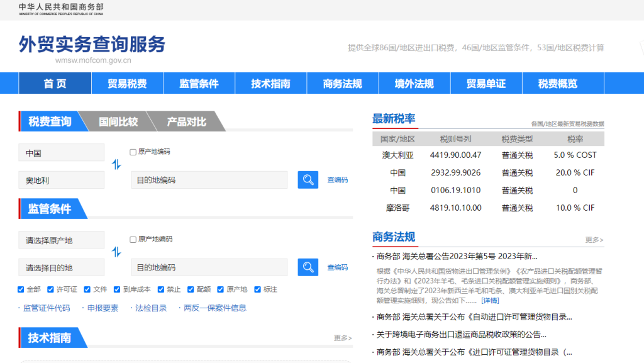Uncheck the 全部 checkbox
This screenshot has width=644, height=363.
point(21,289)
